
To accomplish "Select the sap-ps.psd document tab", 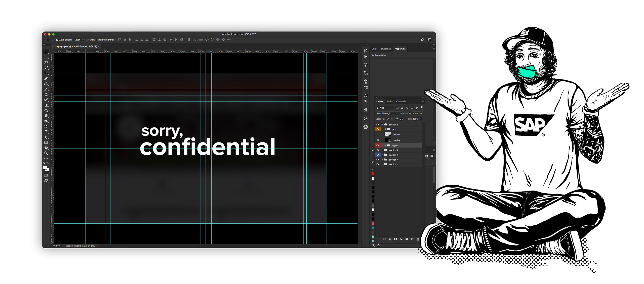I will coord(76,46).
